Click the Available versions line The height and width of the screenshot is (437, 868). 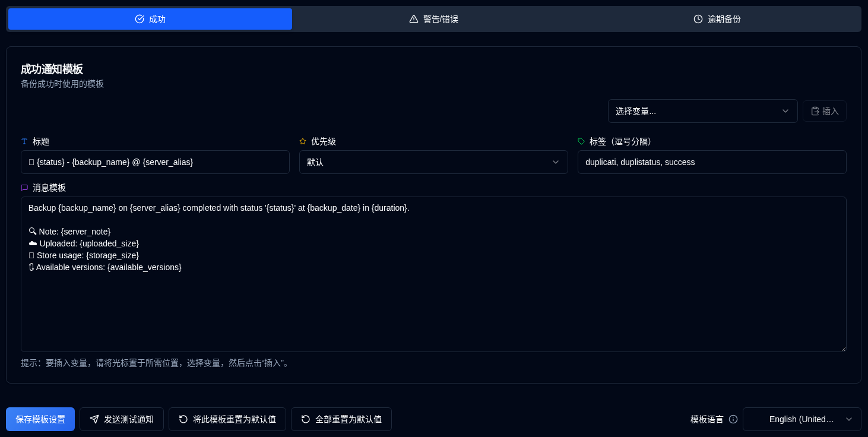click(x=105, y=267)
